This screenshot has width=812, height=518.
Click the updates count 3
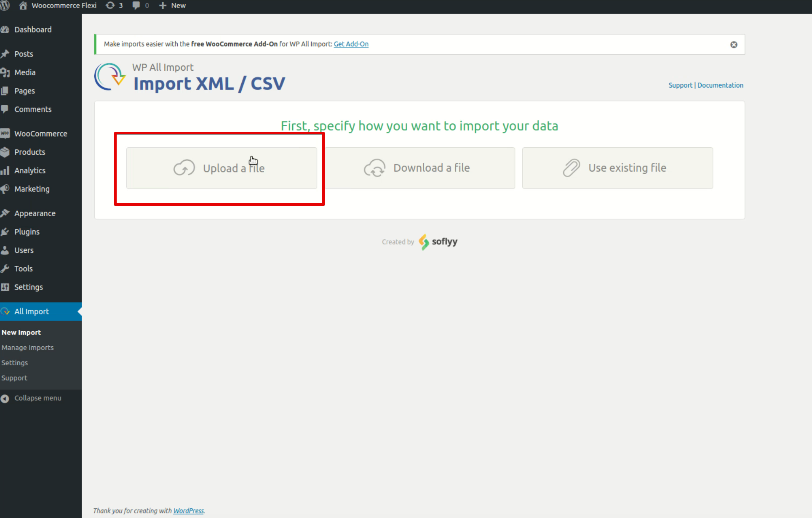pos(121,5)
